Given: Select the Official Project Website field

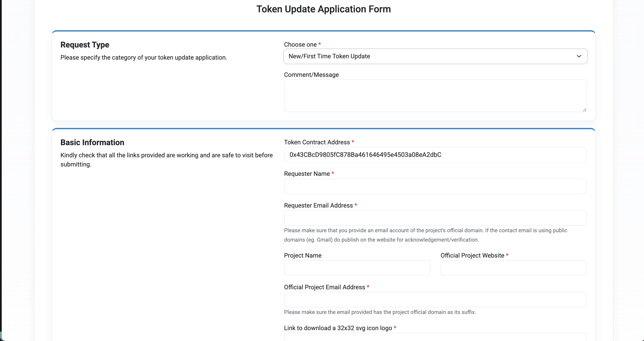Looking at the screenshot, I should [513, 268].
